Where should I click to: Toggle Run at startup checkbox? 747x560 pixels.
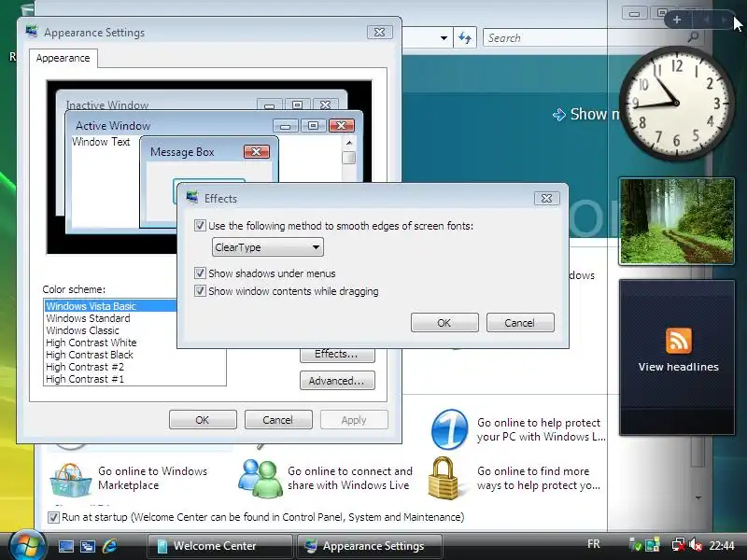pyautogui.click(x=53, y=517)
